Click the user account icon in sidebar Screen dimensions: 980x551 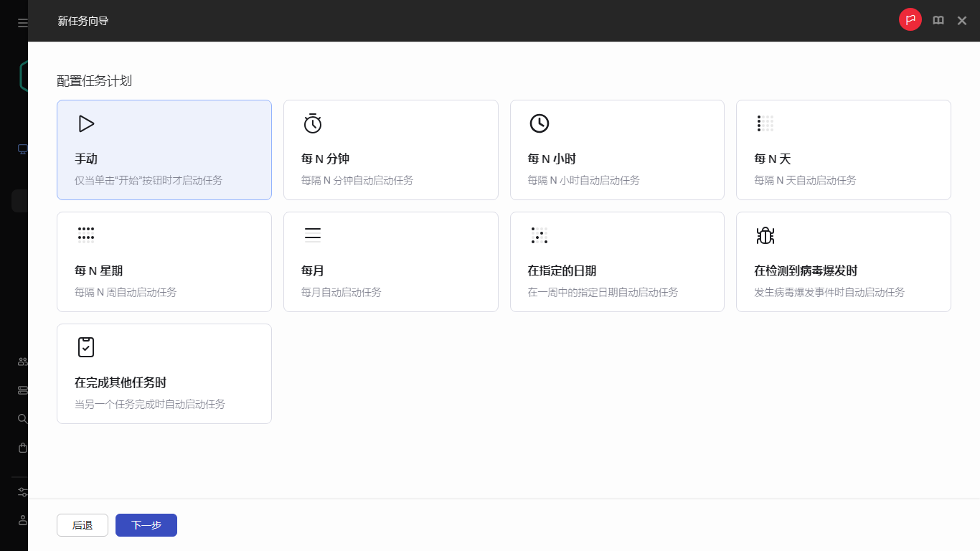click(x=22, y=520)
